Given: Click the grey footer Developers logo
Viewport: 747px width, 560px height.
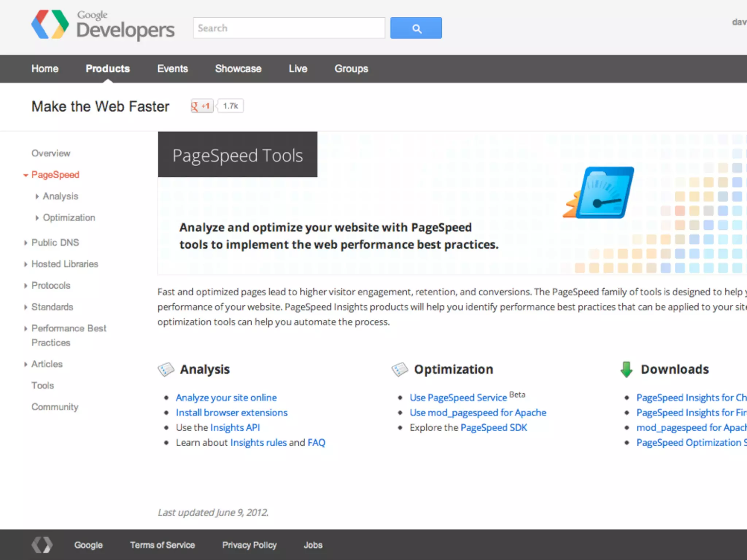Looking at the screenshot, I should pyautogui.click(x=42, y=545).
